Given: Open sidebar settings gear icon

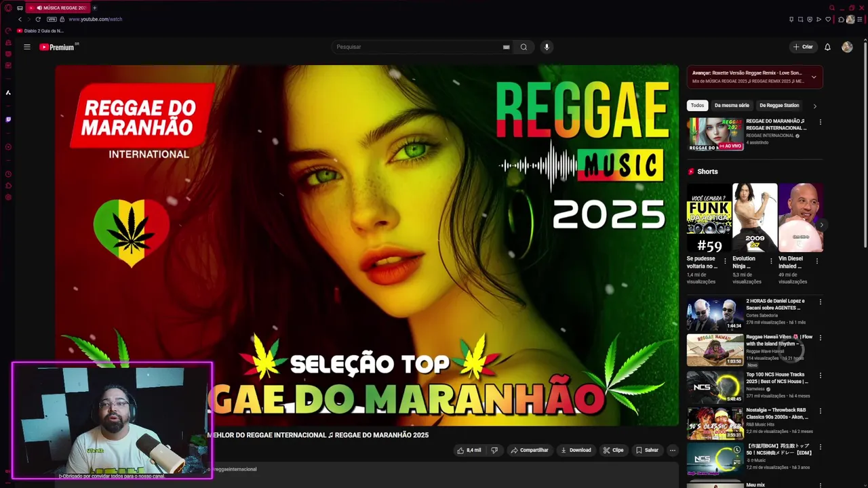Looking at the screenshot, I should 8,197.
